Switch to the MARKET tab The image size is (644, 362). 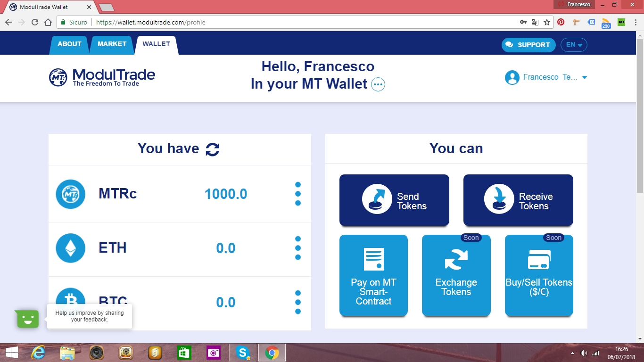click(112, 44)
